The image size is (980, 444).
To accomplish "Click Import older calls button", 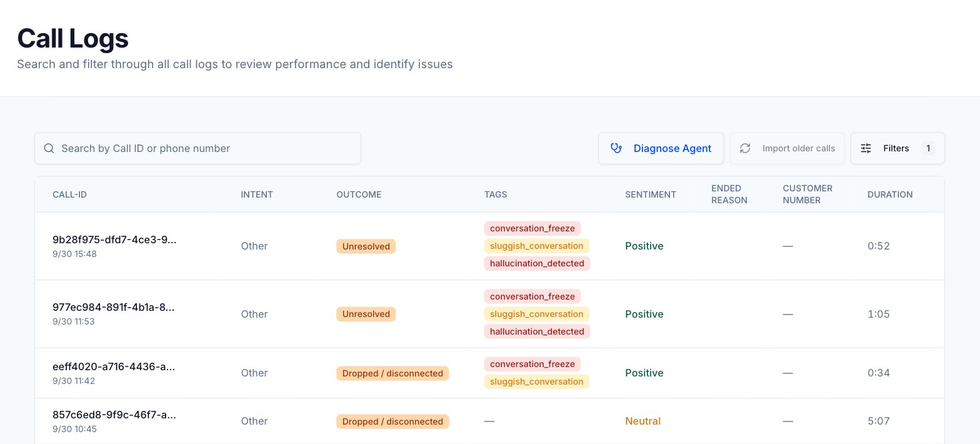I will pyautogui.click(x=787, y=148).
